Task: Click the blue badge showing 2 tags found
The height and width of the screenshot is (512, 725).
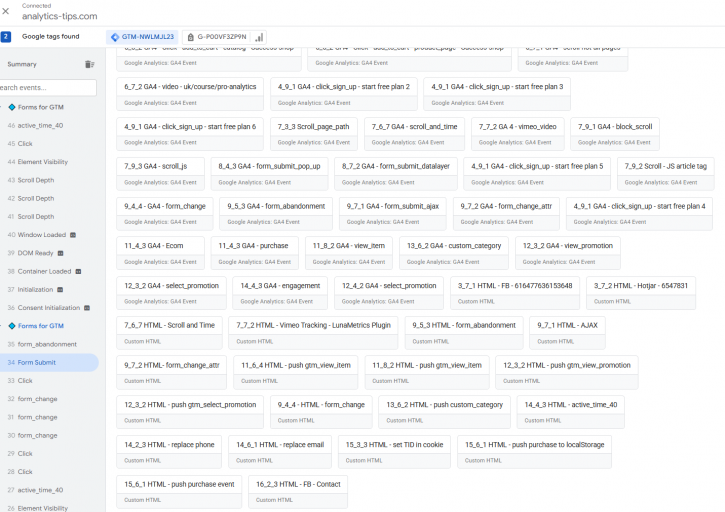Action: pyautogui.click(x=6, y=37)
